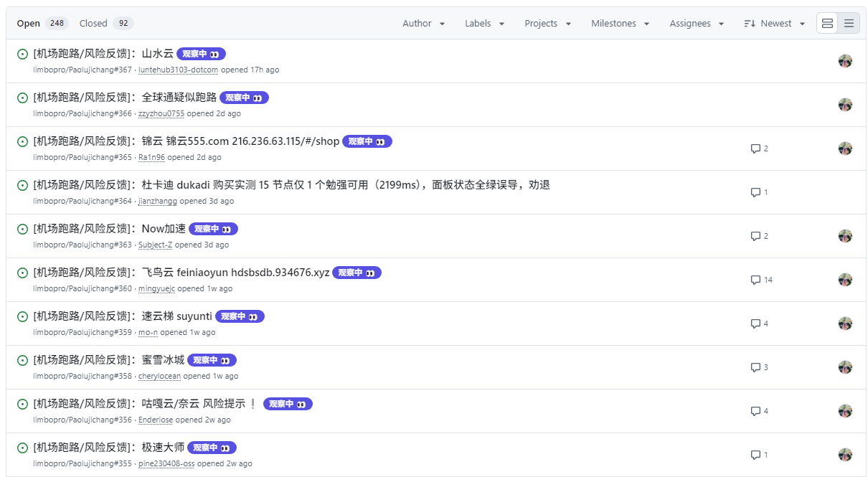Click open-issue icon for 飞鸟云 feiniaoyun

[22, 273]
